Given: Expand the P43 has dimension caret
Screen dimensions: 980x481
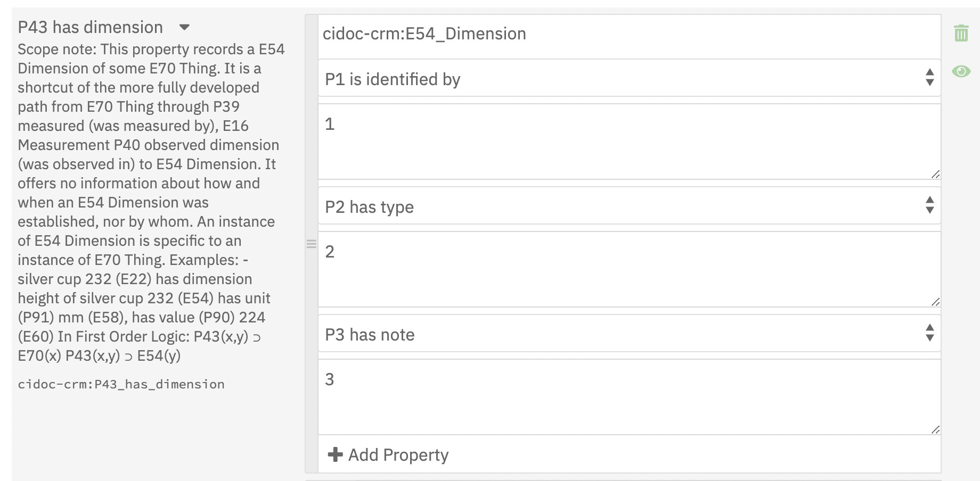Looking at the screenshot, I should click(184, 27).
